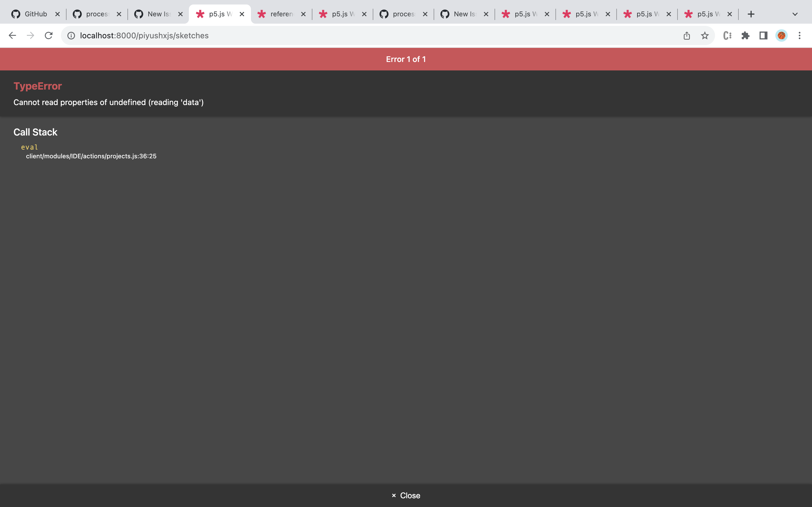Viewport: 812px width, 507px height.
Task: Click the p5.js asterisk favicon on the active tab
Action: 200,14
